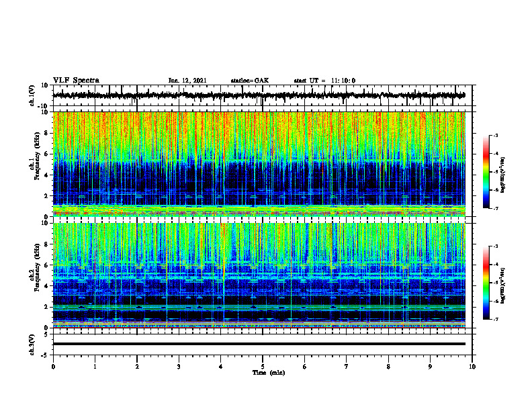
Task: Click the "-7" label on ch.1 colorbar
Action: tap(495, 208)
